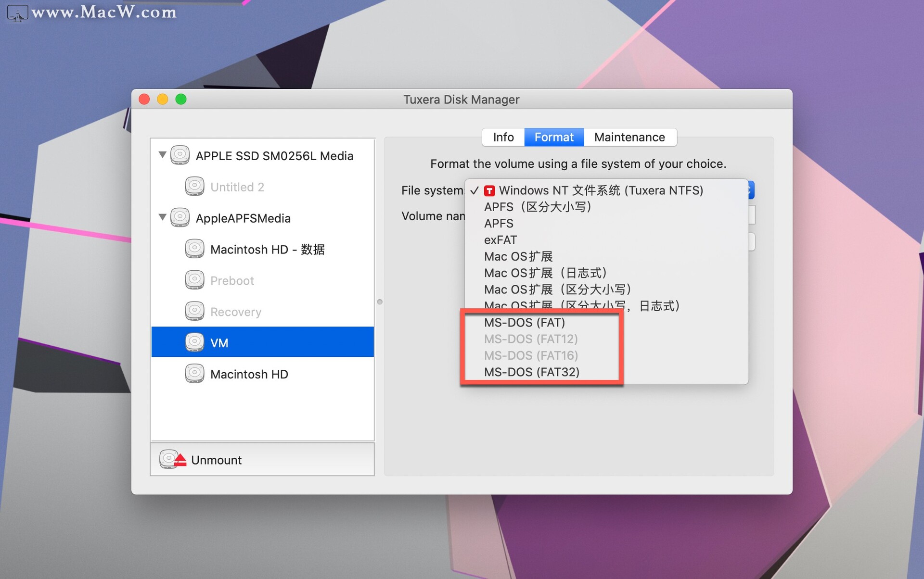924x579 pixels.
Task: Open the Maintenance tab
Action: pyautogui.click(x=629, y=138)
